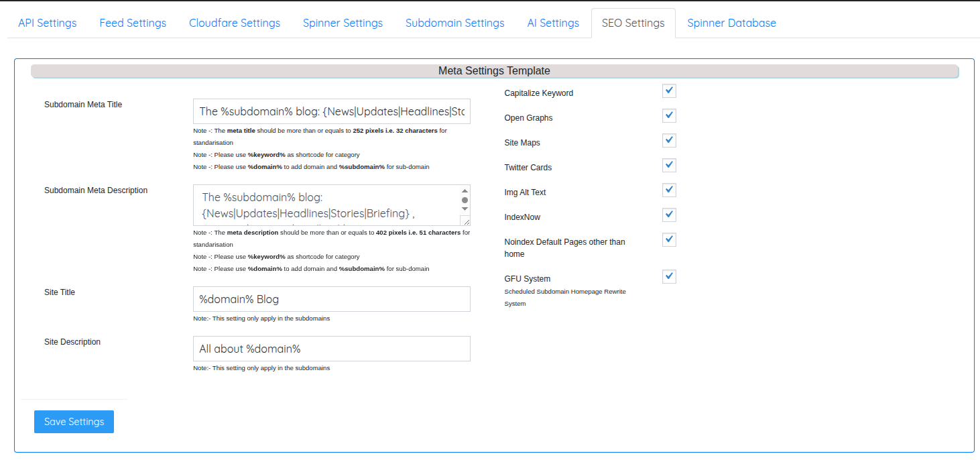
Task: Click the Site Title input field
Action: pyautogui.click(x=331, y=299)
